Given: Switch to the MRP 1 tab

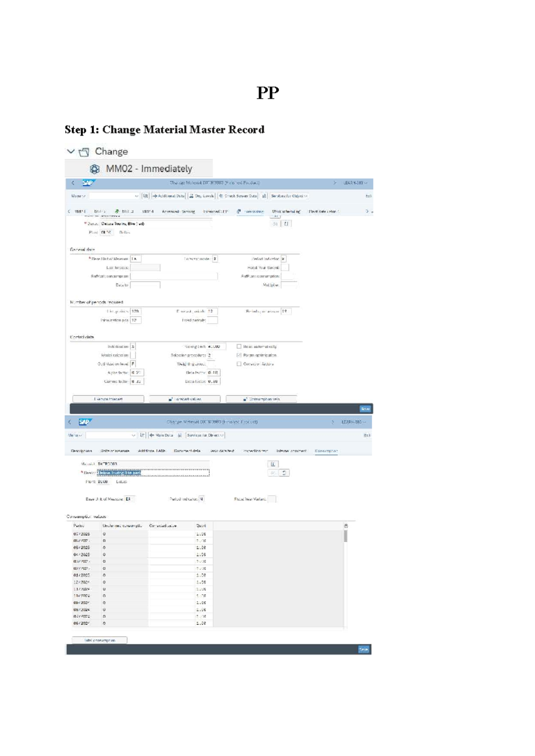Looking at the screenshot, I should click(x=80, y=212).
